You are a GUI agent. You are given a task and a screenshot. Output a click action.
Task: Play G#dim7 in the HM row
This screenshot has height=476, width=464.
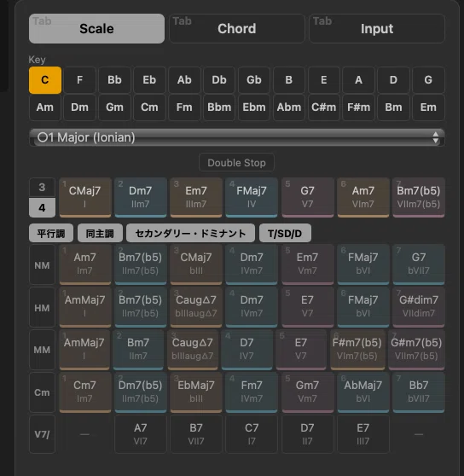pos(419,306)
